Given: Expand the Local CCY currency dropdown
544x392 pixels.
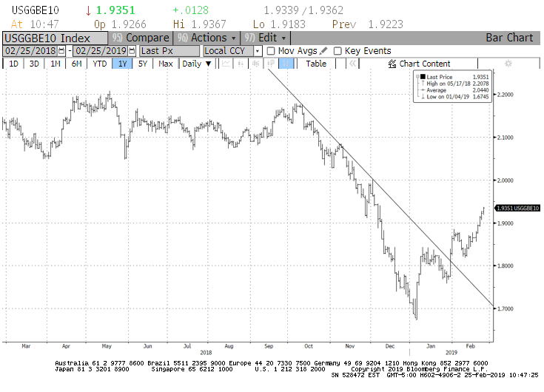Looking at the screenshot, I should coord(258,51).
